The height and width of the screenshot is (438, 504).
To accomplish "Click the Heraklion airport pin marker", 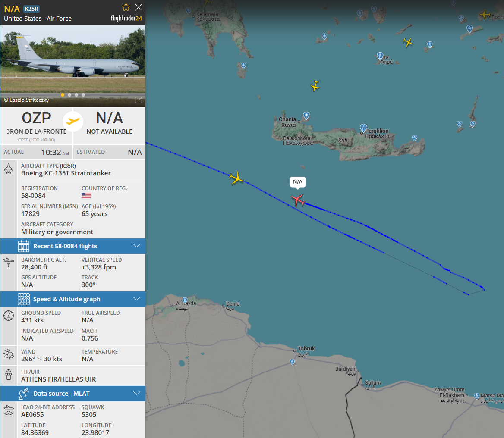I will pyautogui.click(x=363, y=128).
